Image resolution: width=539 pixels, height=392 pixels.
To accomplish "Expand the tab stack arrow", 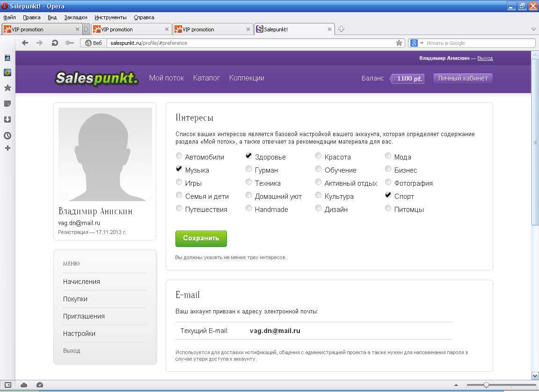I will click(86, 29).
